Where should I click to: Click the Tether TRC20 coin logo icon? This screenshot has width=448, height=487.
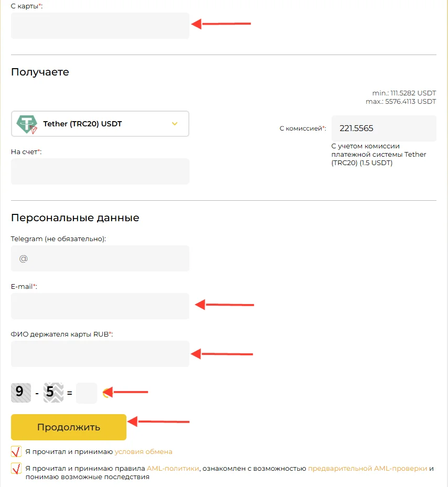(27, 124)
